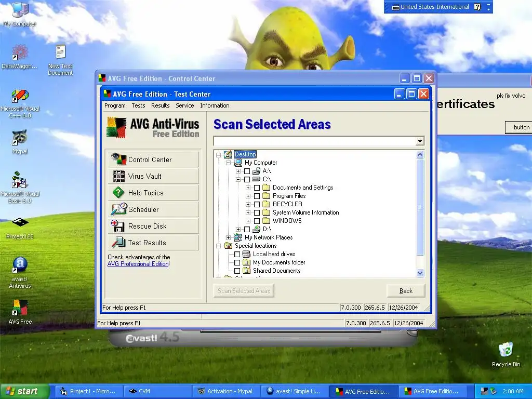532x399 pixels.
Task: Open the Service menu
Action: coord(185,105)
